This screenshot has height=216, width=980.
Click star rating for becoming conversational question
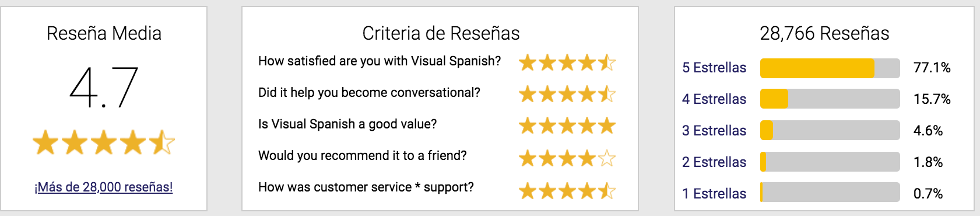567,93
